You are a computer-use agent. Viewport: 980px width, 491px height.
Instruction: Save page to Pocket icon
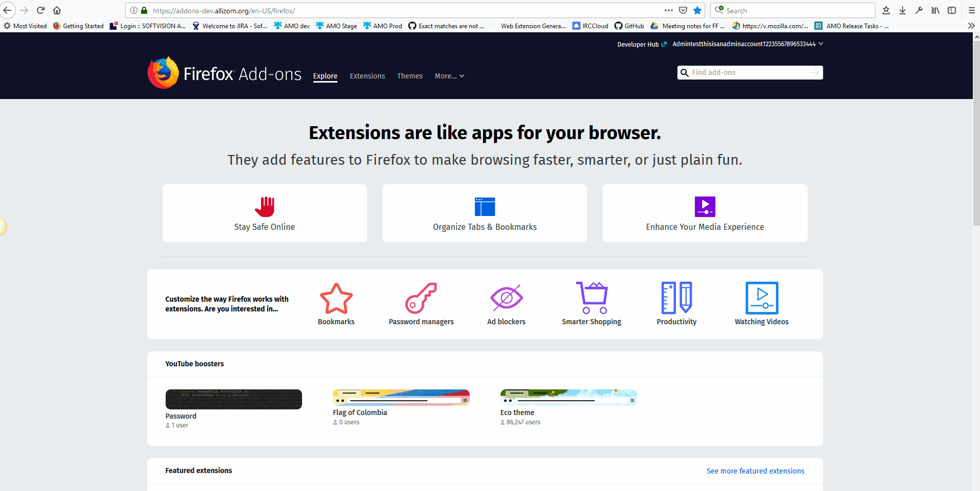coord(683,10)
